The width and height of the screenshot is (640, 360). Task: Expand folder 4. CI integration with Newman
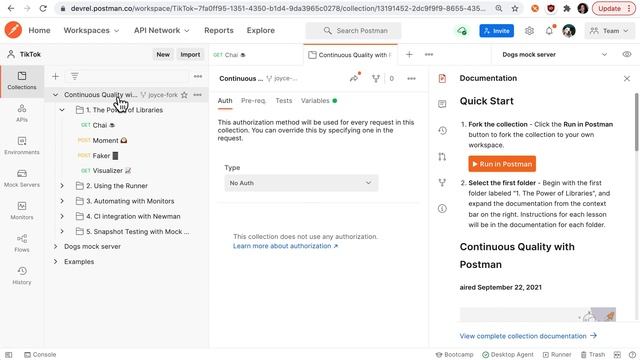point(62,216)
